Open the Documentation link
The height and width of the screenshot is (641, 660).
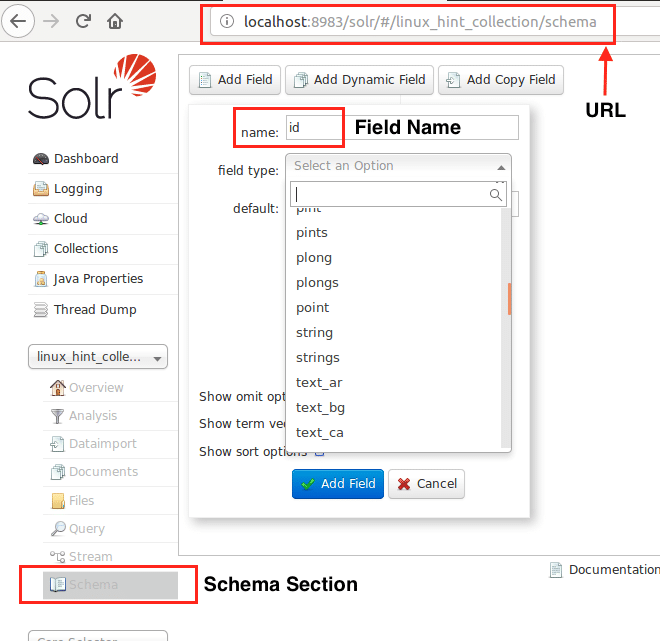click(614, 570)
